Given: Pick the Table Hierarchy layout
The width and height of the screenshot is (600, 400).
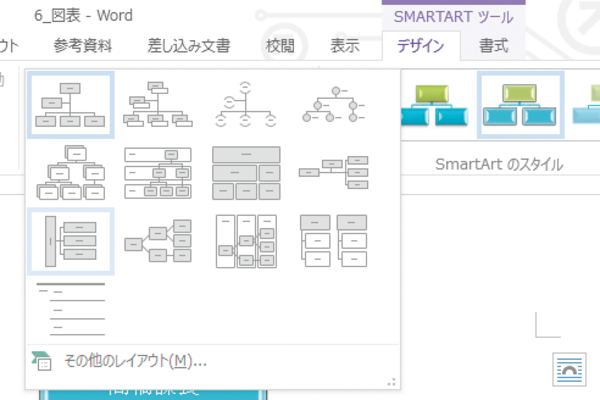Looking at the screenshot, I should pyautogui.click(x=246, y=173).
